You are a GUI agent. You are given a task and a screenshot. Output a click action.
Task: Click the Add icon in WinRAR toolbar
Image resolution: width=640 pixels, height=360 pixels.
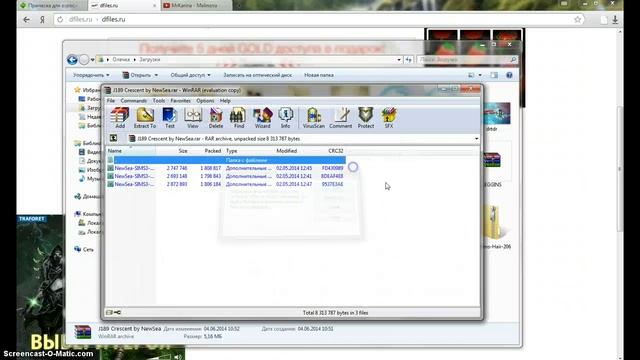point(120,118)
